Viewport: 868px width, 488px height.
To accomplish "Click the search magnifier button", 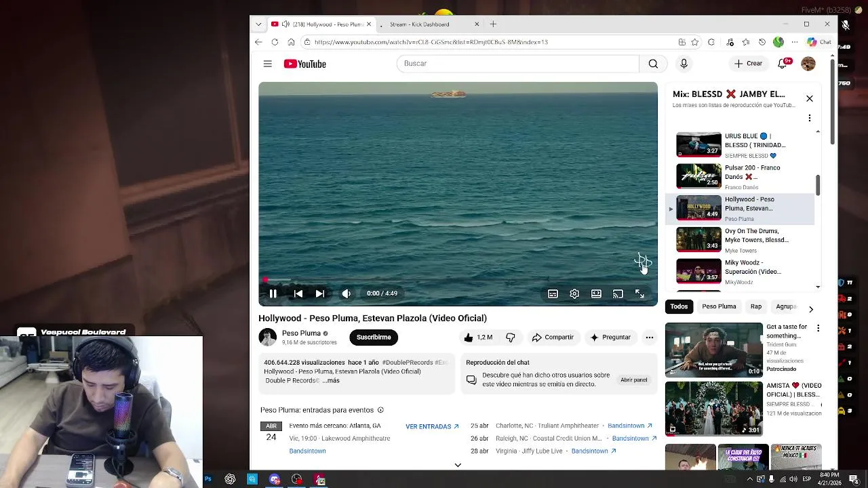I will pos(653,64).
